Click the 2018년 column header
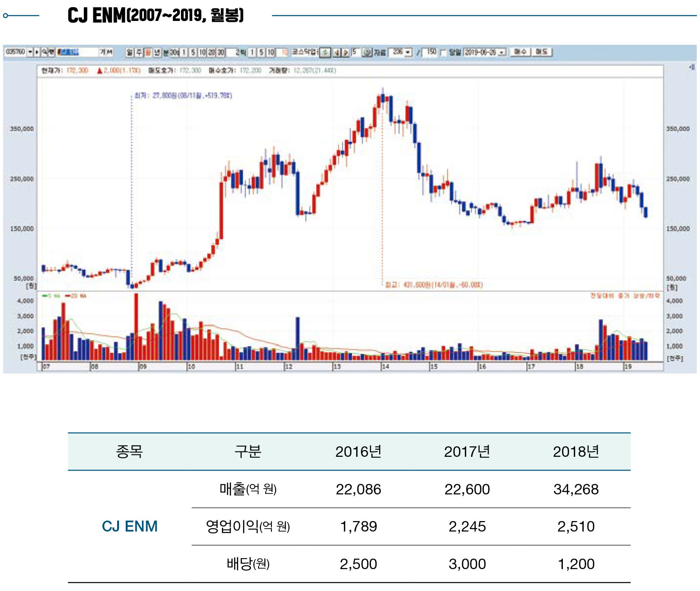This screenshot has width=700, height=591. pos(576,452)
